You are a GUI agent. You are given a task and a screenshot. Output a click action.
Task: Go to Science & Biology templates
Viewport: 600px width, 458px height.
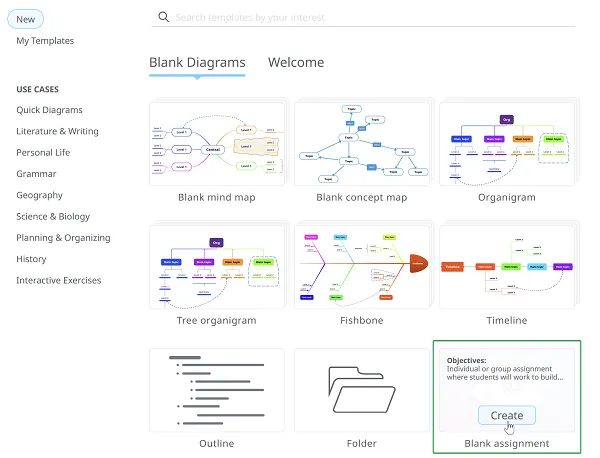(x=53, y=216)
